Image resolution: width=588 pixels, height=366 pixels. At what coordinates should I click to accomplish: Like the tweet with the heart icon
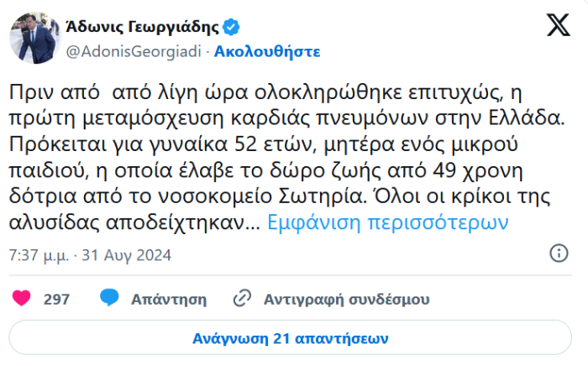coord(23,298)
